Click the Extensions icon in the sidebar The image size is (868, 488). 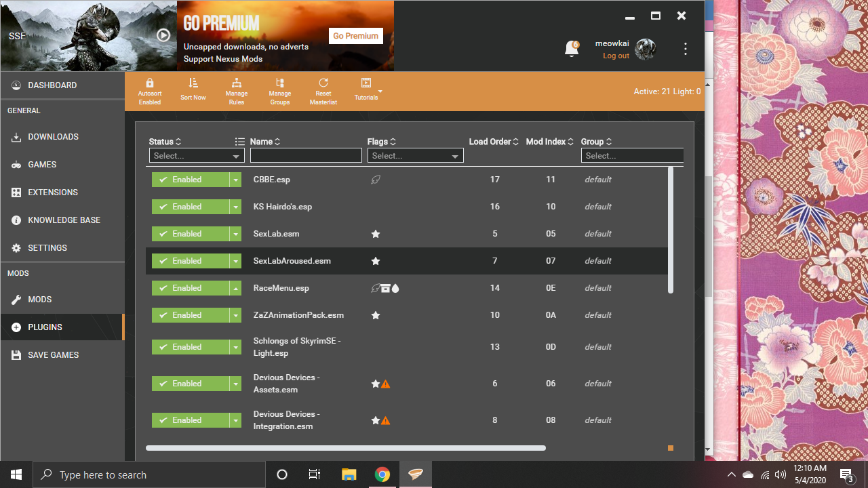(x=16, y=192)
